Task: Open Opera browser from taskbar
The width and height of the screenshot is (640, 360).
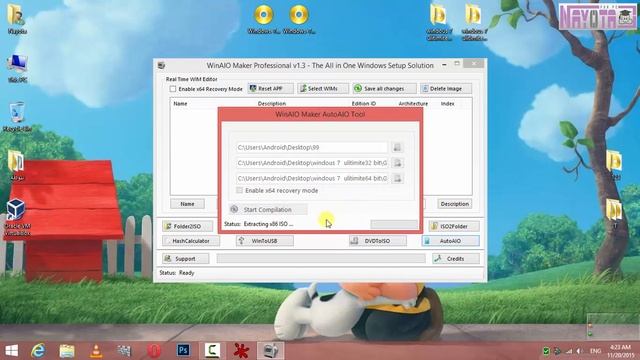Action: [154, 351]
